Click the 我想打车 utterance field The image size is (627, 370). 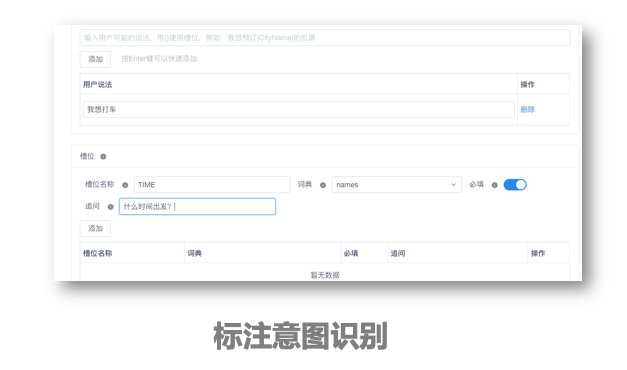(x=298, y=109)
